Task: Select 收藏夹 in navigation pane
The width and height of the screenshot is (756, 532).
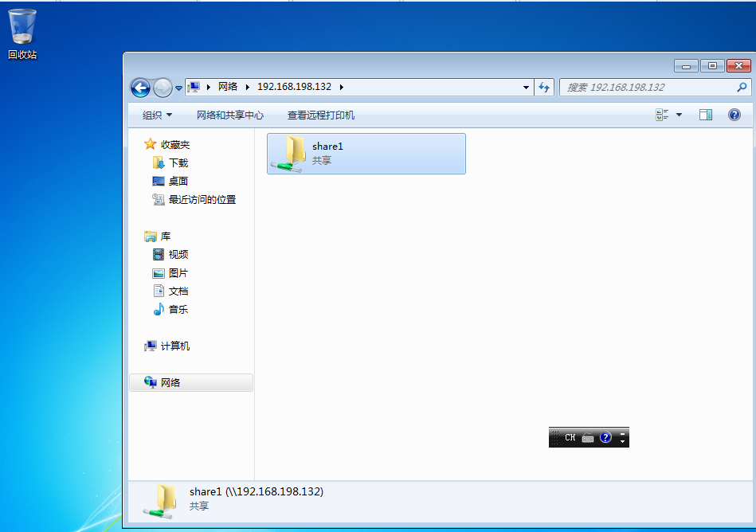Action: point(175,145)
